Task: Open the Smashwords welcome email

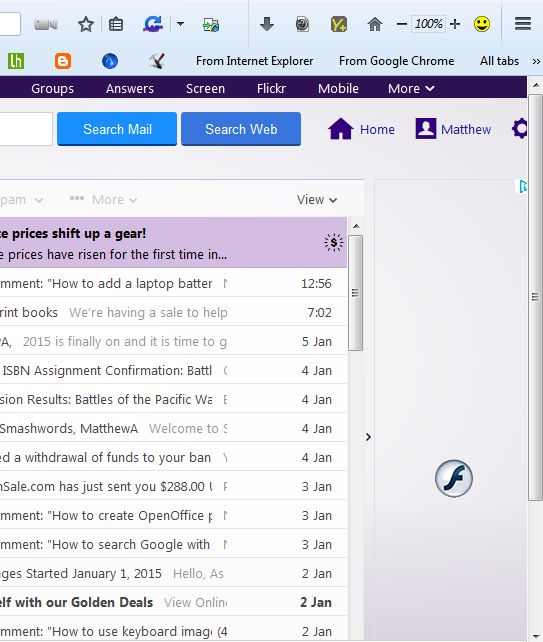Action: pyautogui.click(x=173, y=428)
